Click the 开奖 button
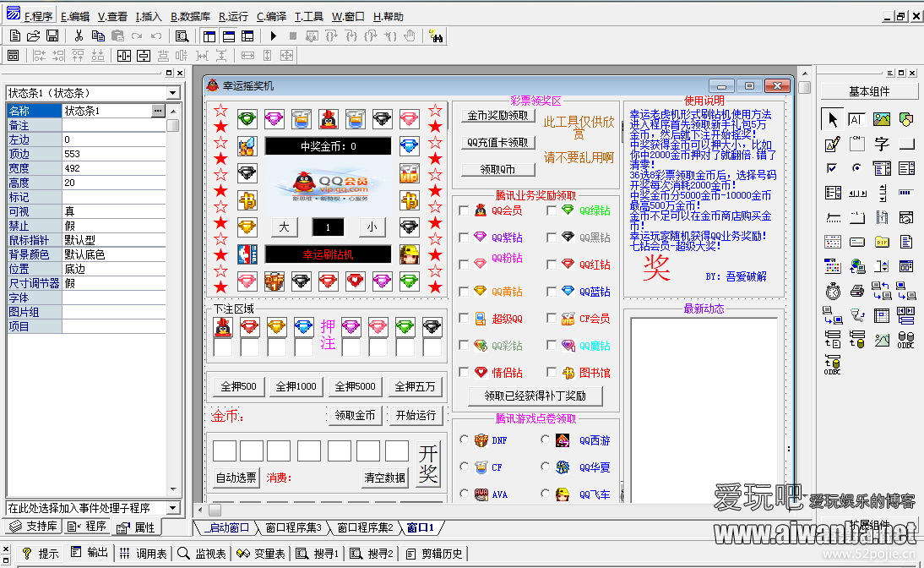 coord(428,463)
